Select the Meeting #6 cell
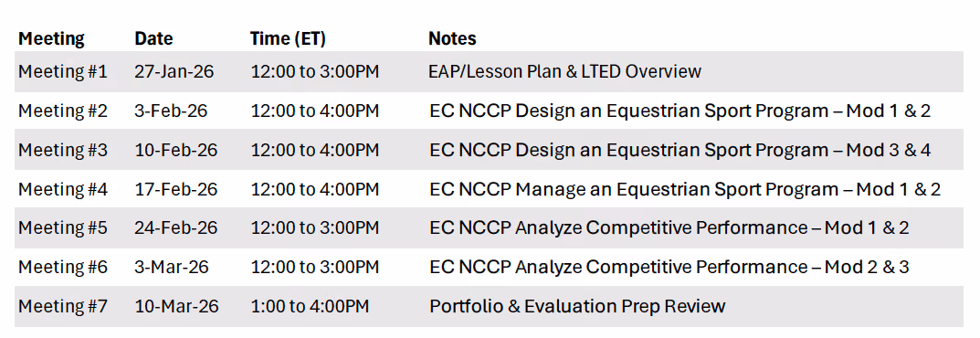 62,267
